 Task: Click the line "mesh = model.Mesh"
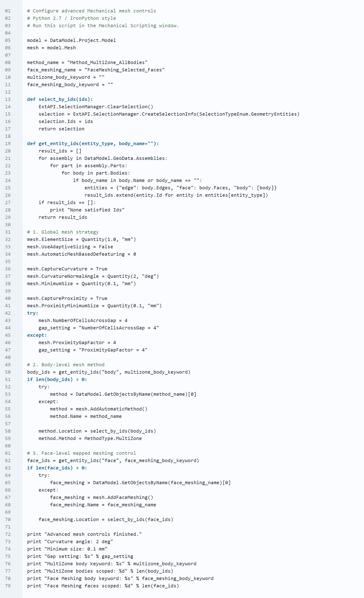[x=51, y=48]
